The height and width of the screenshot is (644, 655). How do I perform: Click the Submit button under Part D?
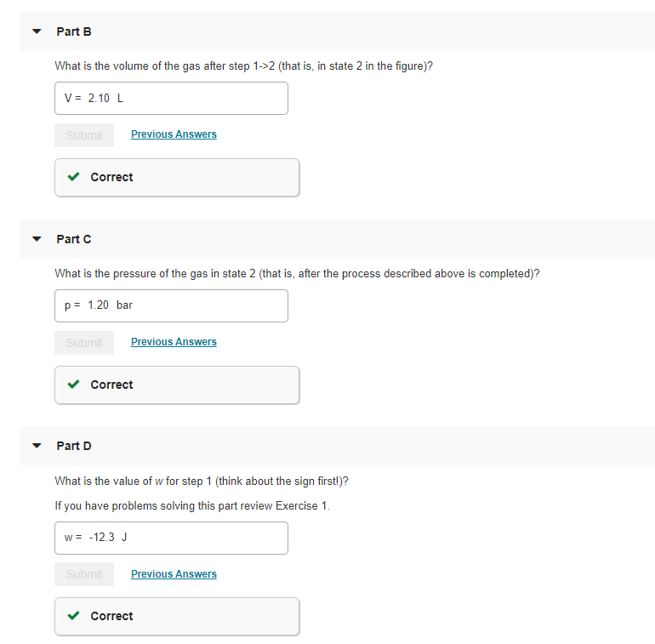pyautogui.click(x=84, y=574)
